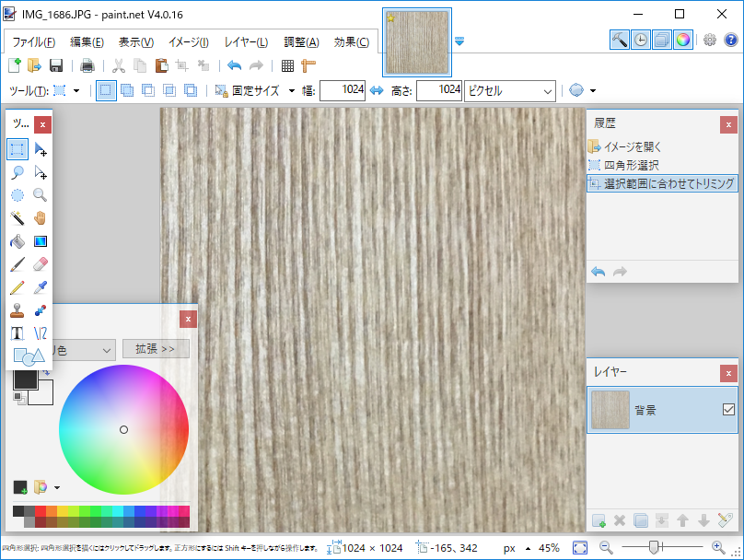The height and width of the screenshot is (560, 744).
Task: Add new layer button in レイヤー panel
Action: click(599, 520)
